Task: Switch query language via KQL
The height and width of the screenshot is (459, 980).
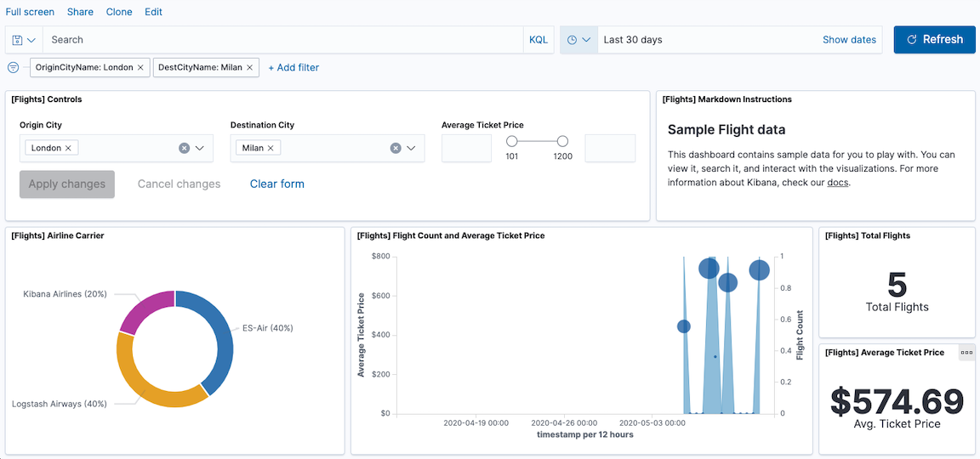Action: 538,40
